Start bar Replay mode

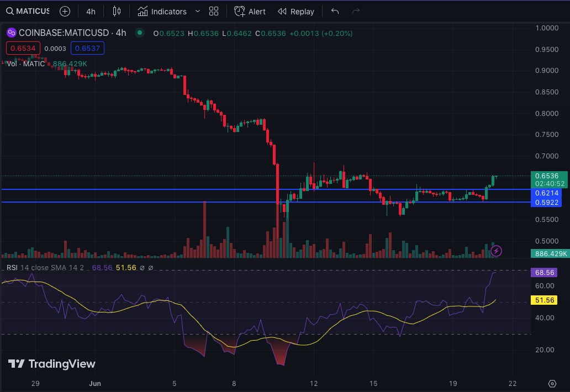296,12
